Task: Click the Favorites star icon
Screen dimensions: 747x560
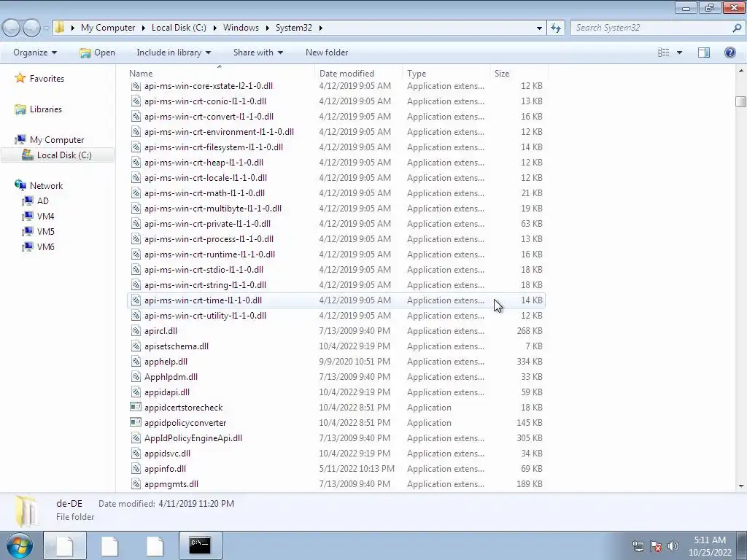Action: 20,78
